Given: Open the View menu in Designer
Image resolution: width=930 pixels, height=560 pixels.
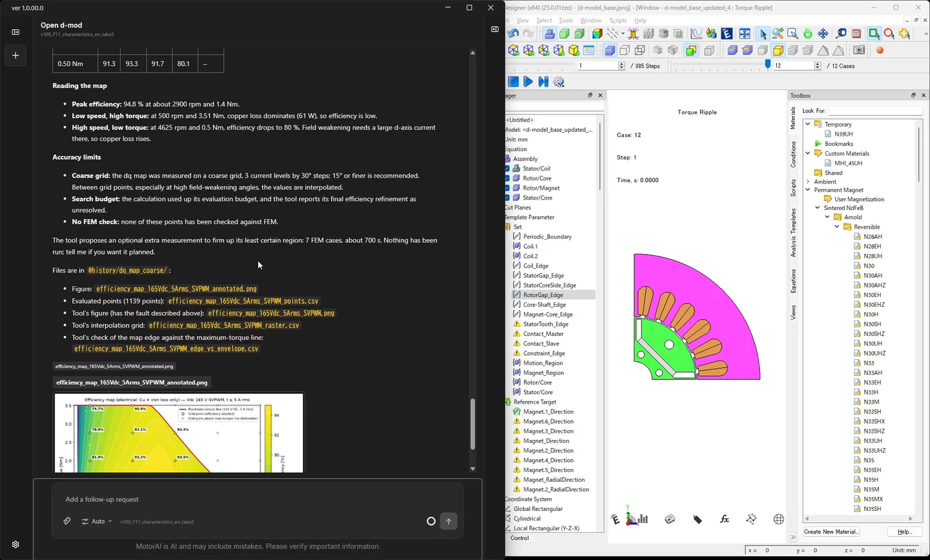Looking at the screenshot, I should 522,21.
